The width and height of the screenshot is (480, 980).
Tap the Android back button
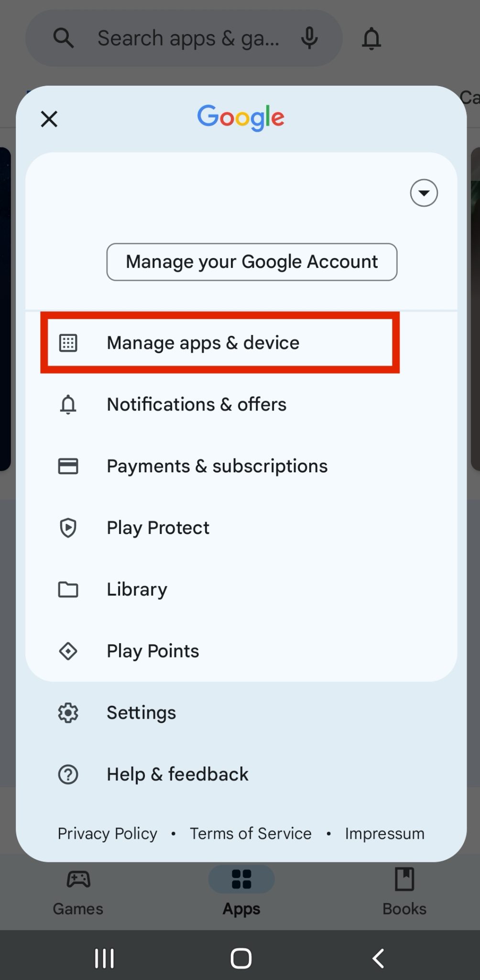pyautogui.click(x=378, y=958)
